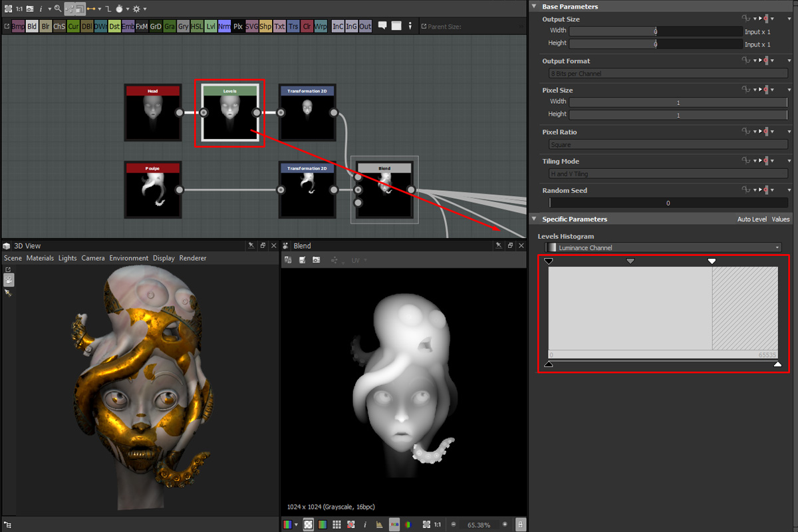The width and height of the screenshot is (798, 532).
Task: Select the Blend node in the graph
Action: point(384,190)
